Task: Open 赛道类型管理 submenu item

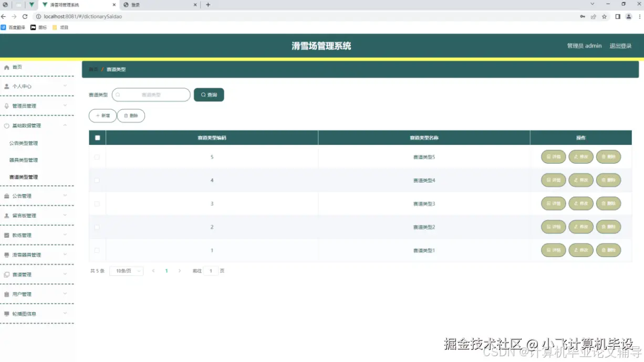Action: click(x=24, y=177)
